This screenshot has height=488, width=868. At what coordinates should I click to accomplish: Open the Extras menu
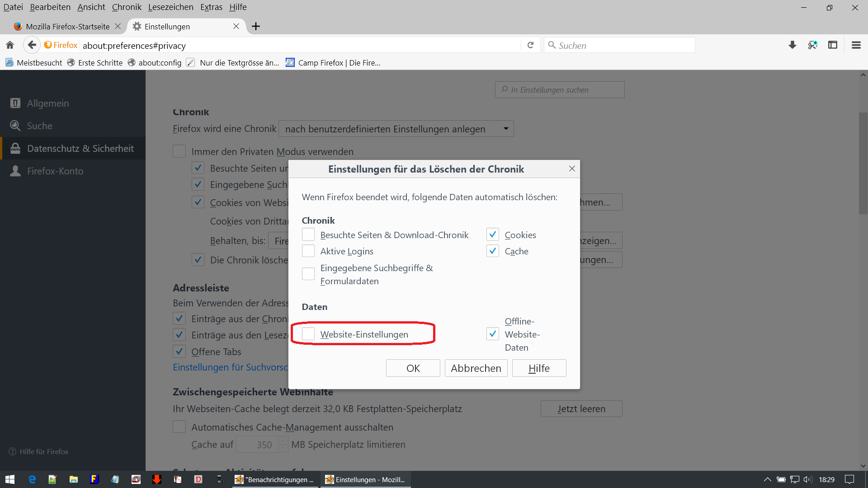click(211, 7)
